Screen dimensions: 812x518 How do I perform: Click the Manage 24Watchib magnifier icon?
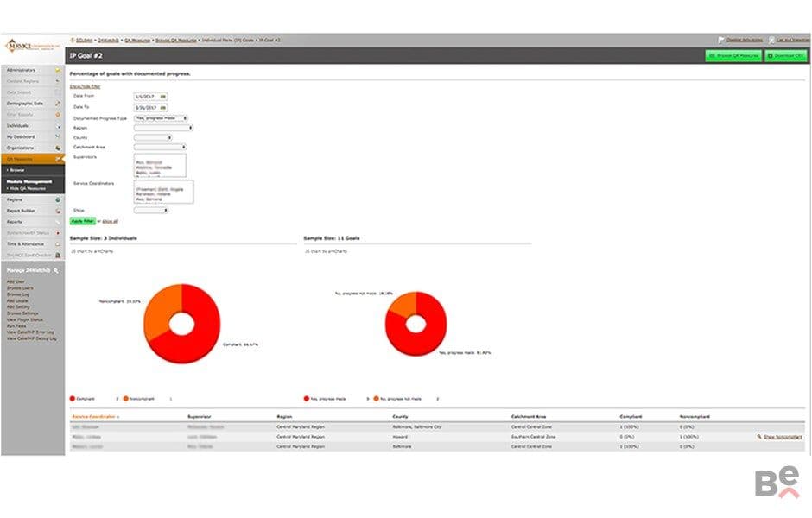click(56, 270)
